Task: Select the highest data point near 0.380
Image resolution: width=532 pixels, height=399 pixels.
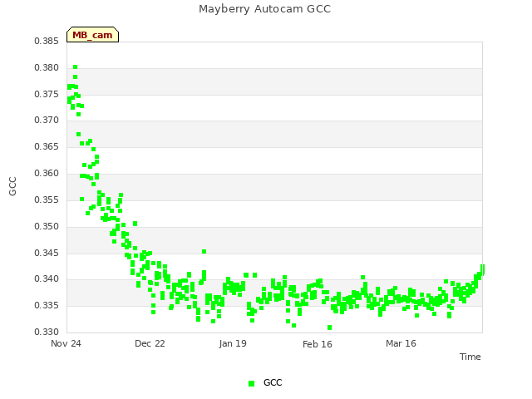Action: pyautogui.click(x=76, y=66)
